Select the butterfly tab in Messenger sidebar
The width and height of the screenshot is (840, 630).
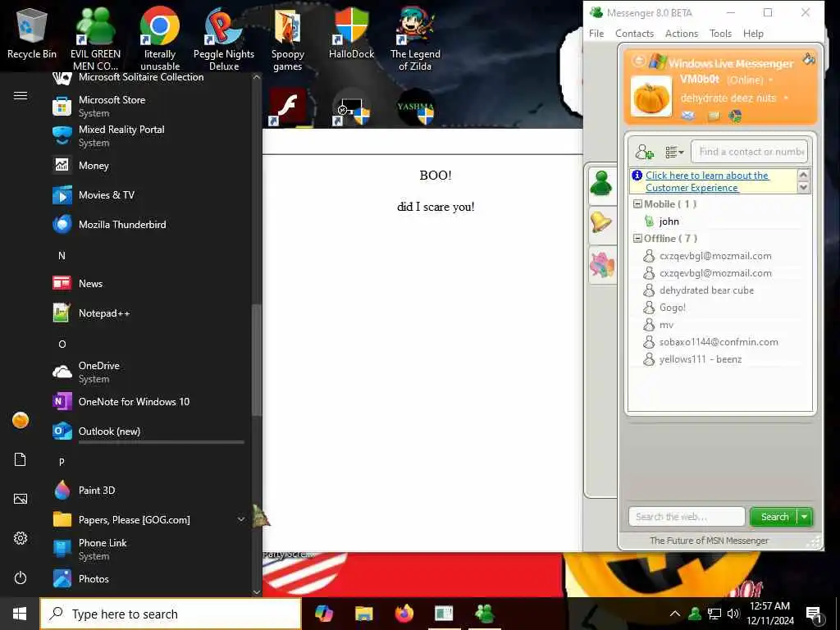point(601,265)
